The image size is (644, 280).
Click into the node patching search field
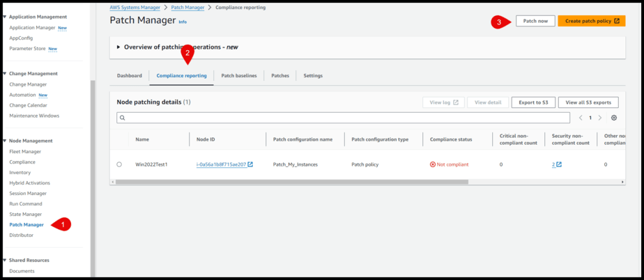point(344,118)
